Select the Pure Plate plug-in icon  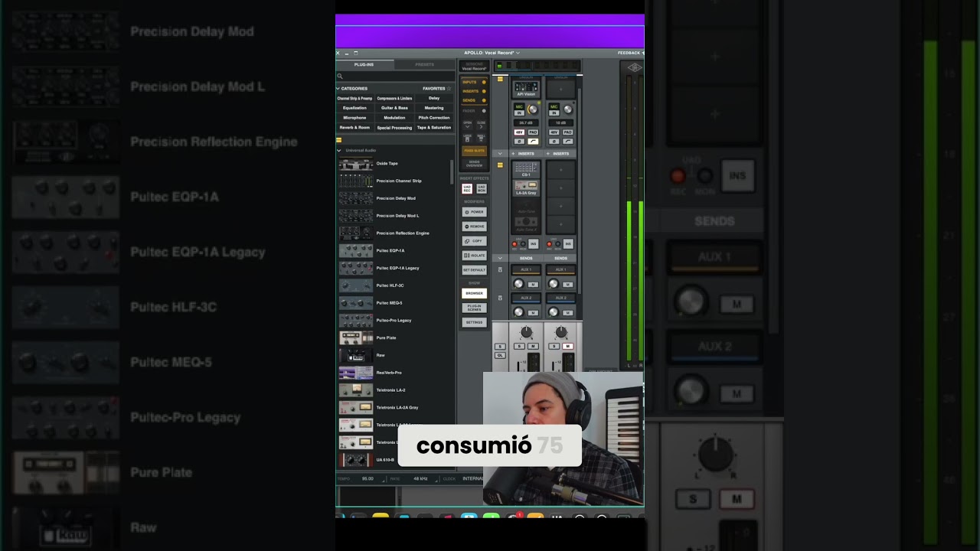356,337
